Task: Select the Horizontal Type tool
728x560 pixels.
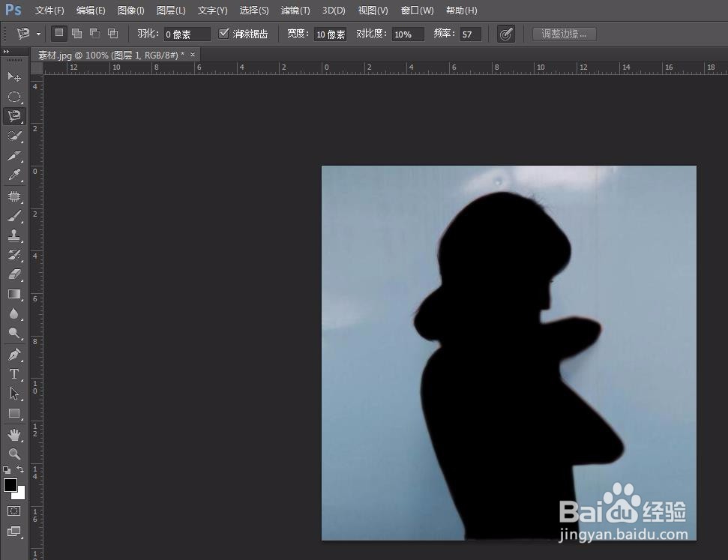Action: (x=14, y=374)
